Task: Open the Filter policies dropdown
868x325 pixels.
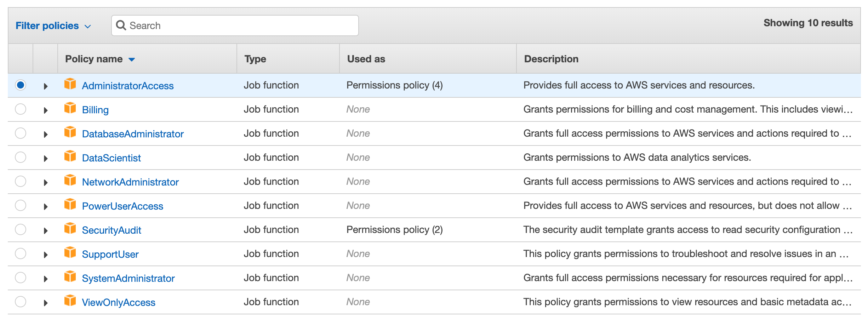Action: [x=53, y=26]
